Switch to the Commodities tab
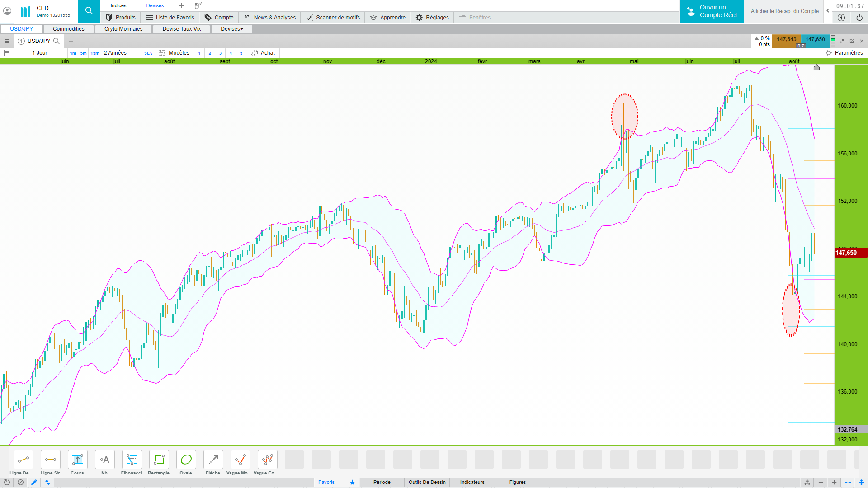The height and width of the screenshot is (488, 868). point(68,29)
